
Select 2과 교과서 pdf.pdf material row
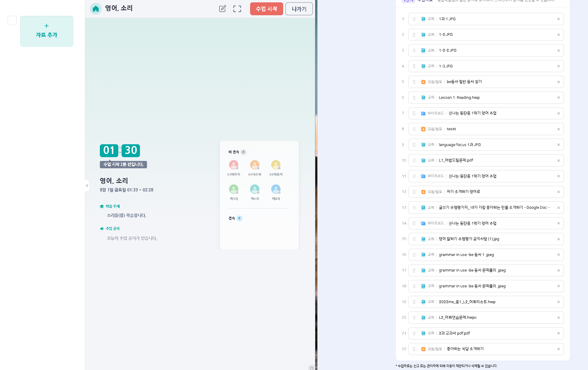coord(454,333)
